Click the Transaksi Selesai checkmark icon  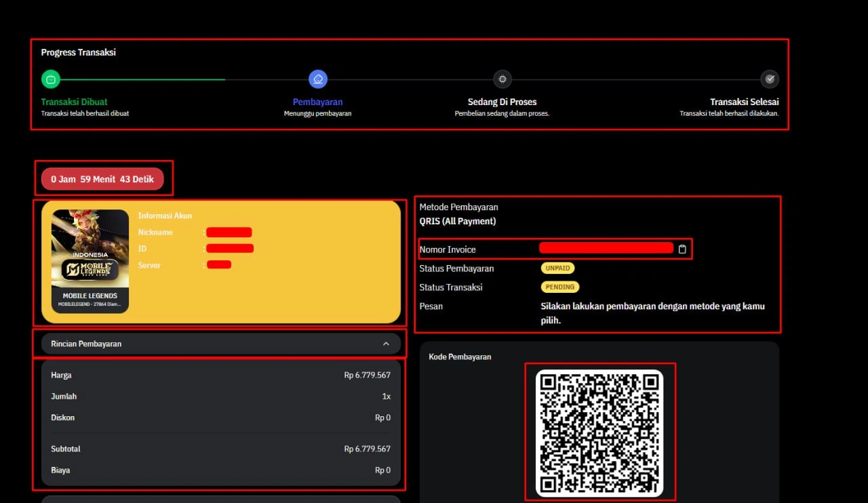tap(770, 79)
